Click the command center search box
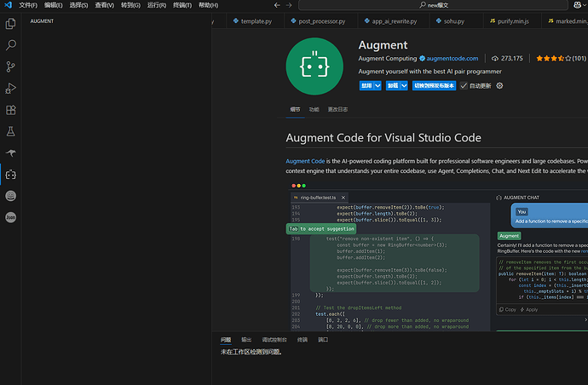This screenshot has height=385, width=588. pyautogui.click(x=433, y=5)
